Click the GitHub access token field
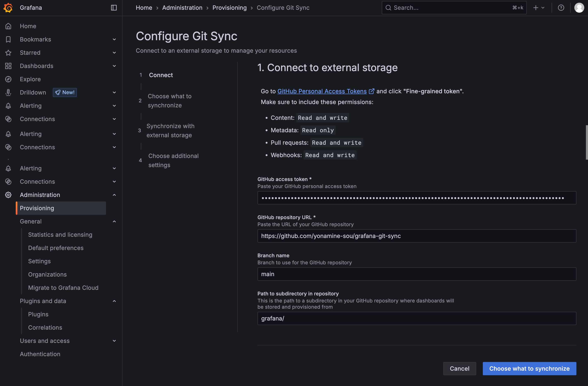 [x=417, y=198]
